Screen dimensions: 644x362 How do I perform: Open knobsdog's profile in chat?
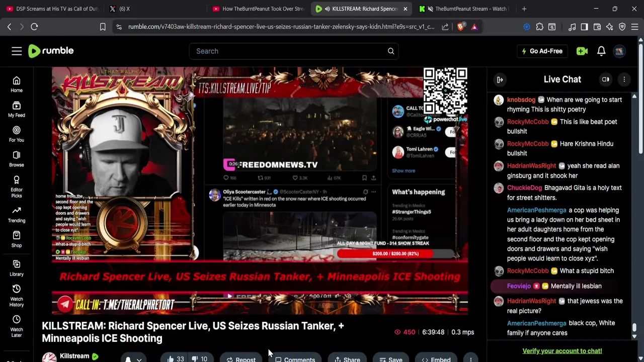(521, 100)
